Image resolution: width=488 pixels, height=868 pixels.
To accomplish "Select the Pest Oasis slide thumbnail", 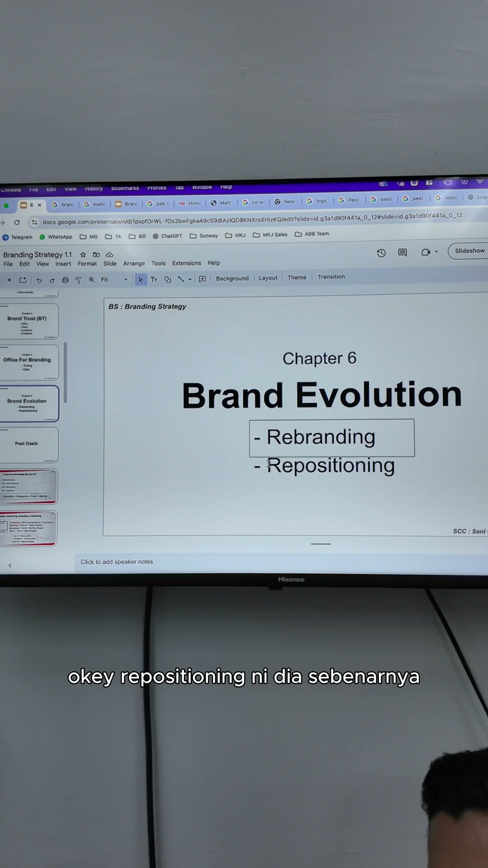I will pos(28,445).
